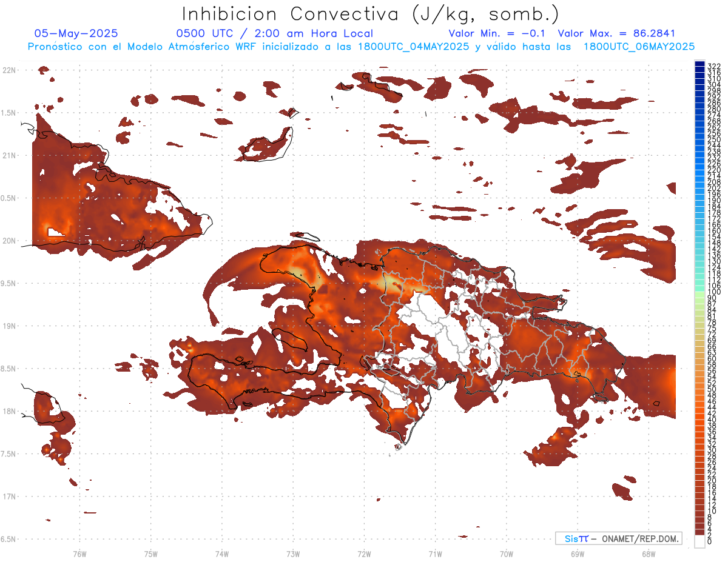The image size is (728, 562).
Task: Click the darkest blue swatch atop the color scale
Action: point(700,64)
